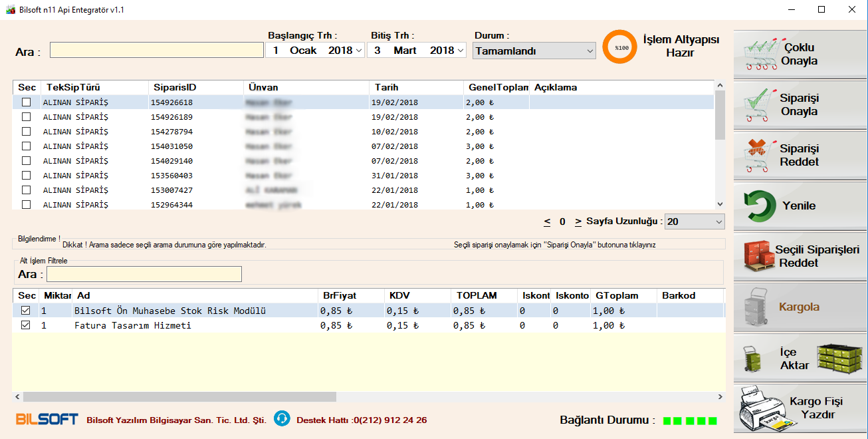The image size is (868, 439).
Task: Click the GToplam column header
Action: pos(623,295)
